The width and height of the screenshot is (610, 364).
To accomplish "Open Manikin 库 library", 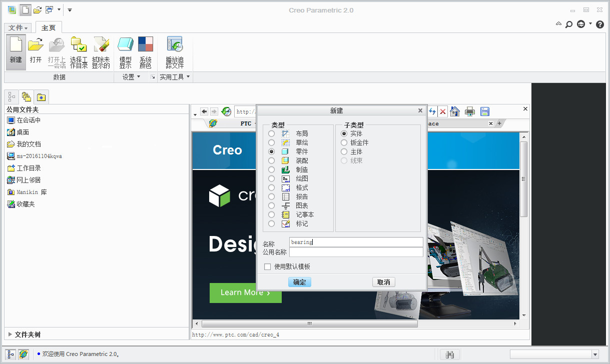I will (x=27, y=192).
